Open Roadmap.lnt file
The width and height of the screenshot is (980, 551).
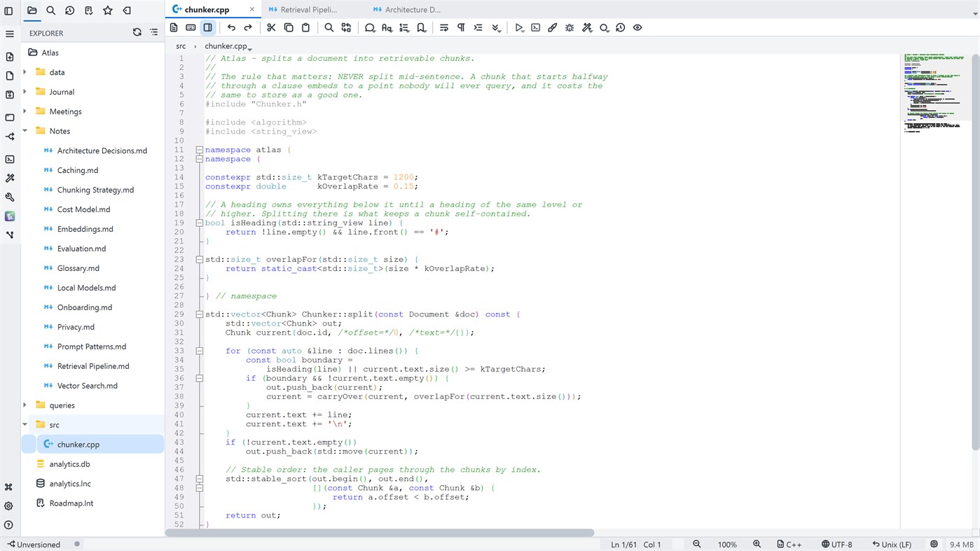pyautogui.click(x=71, y=503)
